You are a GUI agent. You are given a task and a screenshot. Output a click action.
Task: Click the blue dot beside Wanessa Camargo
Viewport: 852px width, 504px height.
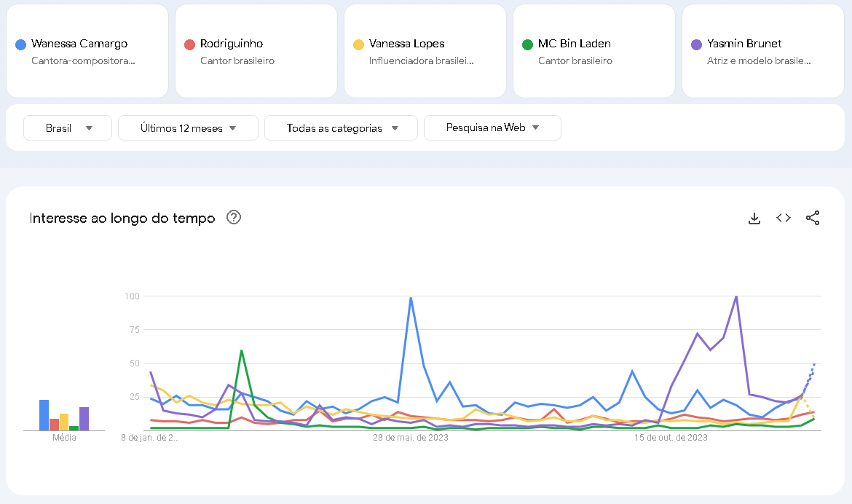[x=20, y=44]
